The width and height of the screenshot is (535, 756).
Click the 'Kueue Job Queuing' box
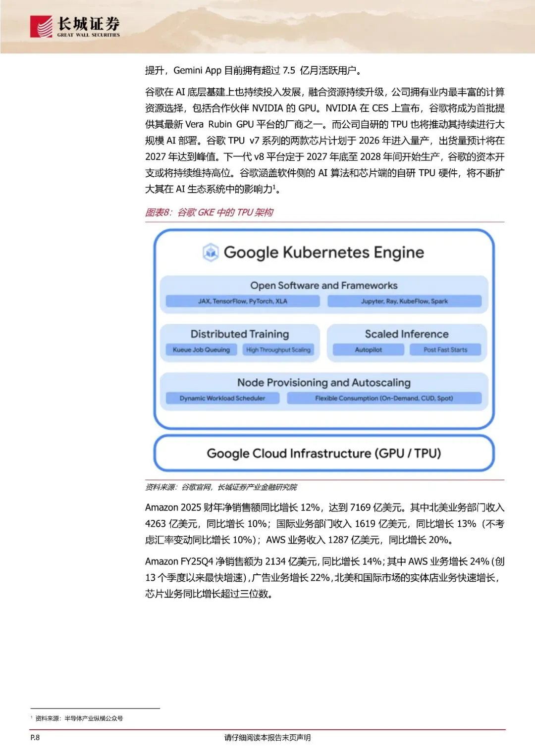tap(201, 350)
